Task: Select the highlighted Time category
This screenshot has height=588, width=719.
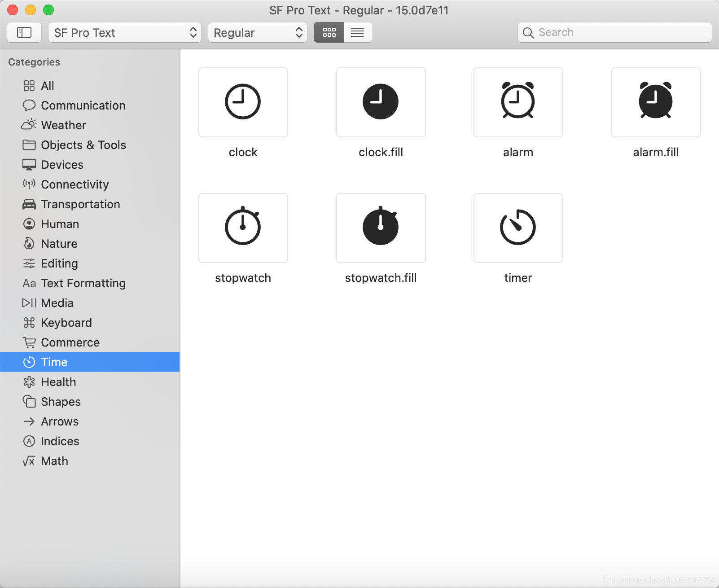Action: (x=54, y=362)
